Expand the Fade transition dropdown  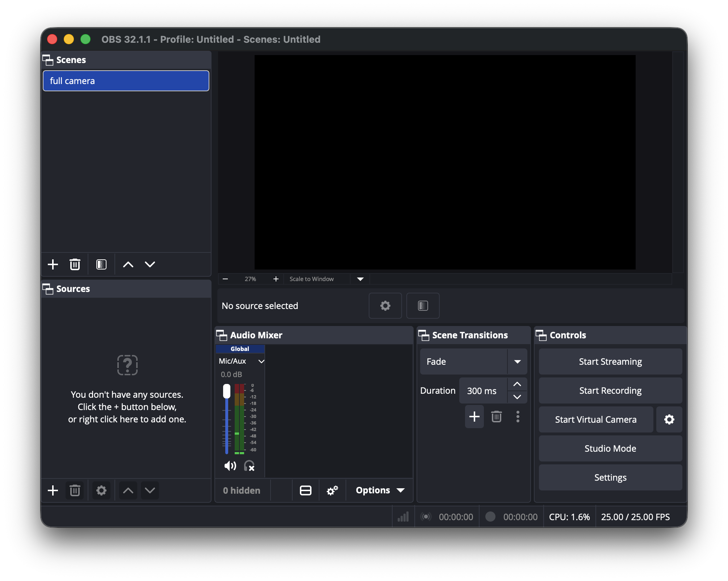(x=517, y=361)
